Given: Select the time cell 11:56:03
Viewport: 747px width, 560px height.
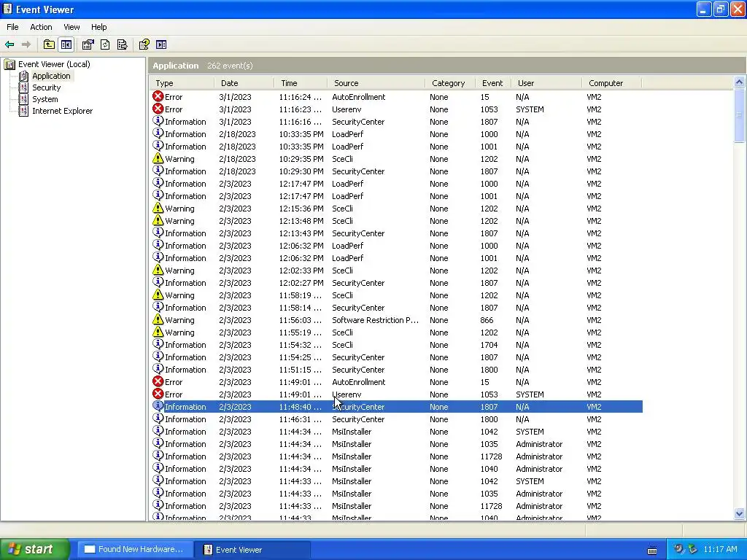Looking at the screenshot, I should pyautogui.click(x=300, y=320).
